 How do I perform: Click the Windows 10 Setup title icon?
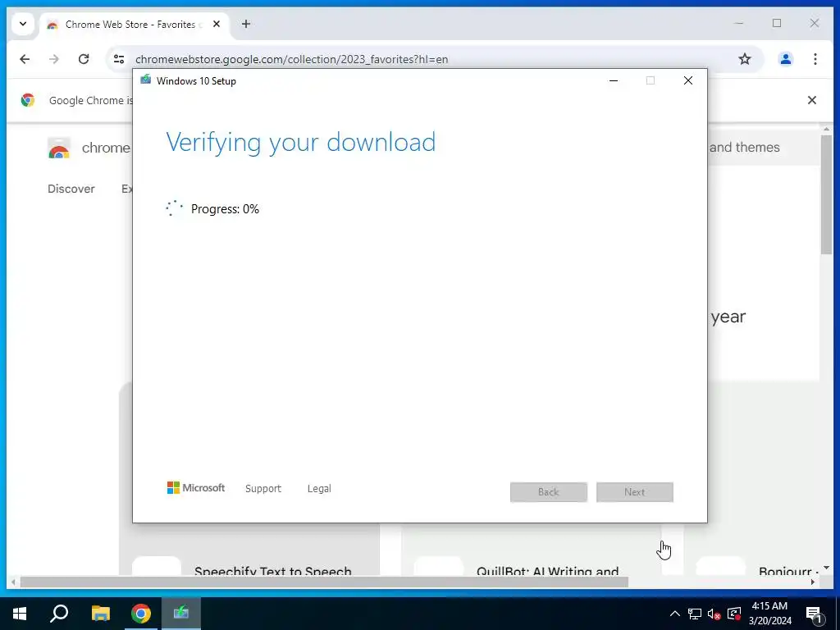click(145, 80)
